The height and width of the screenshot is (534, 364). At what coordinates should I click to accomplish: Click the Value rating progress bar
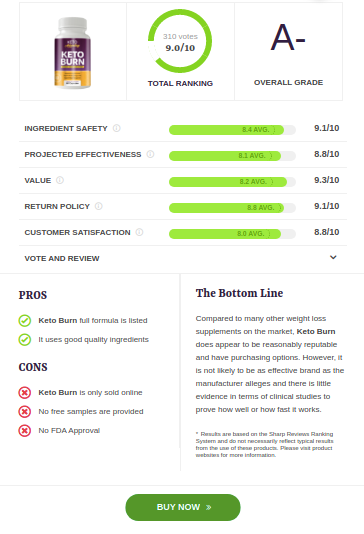232,182
